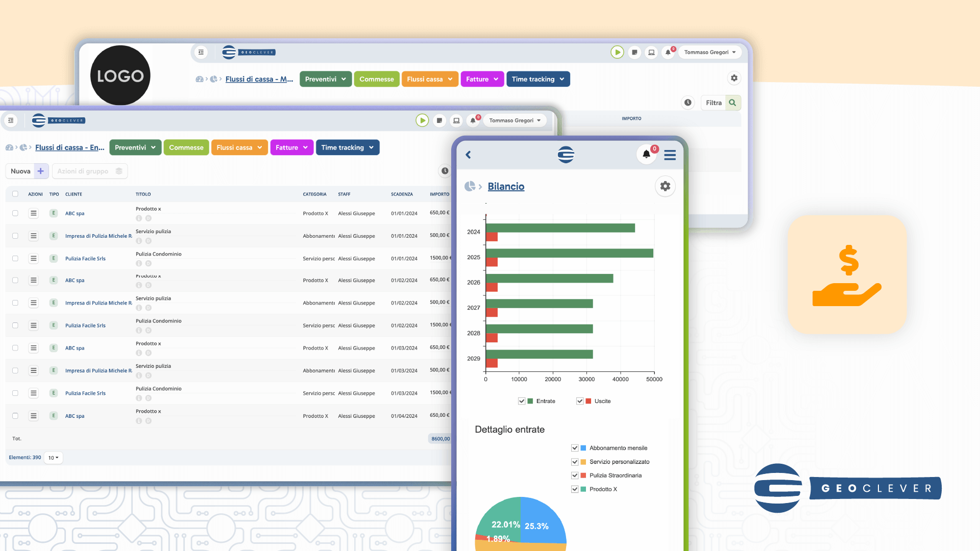Open Tommaso Gregori user menu in front window

tap(514, 120)
